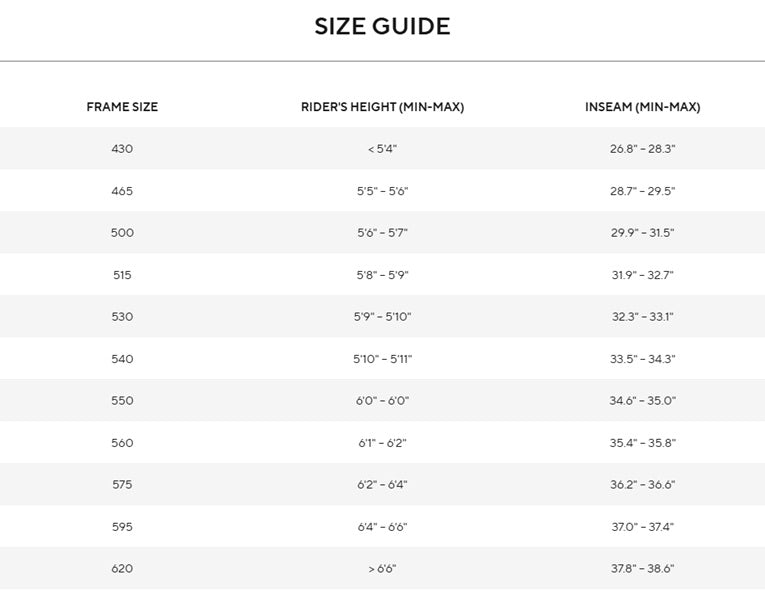Click inseam 37.8" – 38.6" value
The height and width of the screenshot is (598, 765).
tap(643, 568)
